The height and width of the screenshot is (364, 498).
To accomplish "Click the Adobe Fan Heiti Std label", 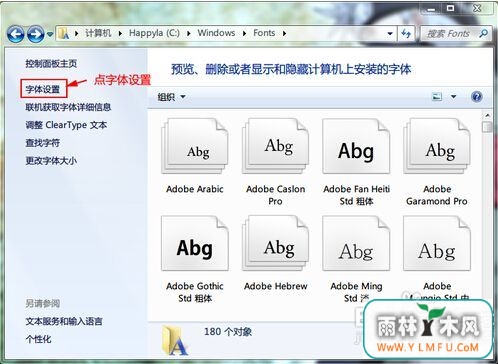I will (x=356, y=195).
